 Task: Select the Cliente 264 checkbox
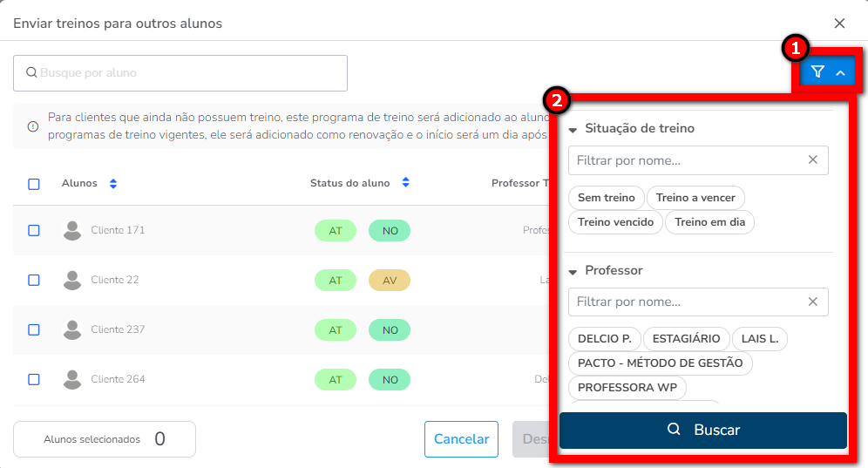(34, 379)
